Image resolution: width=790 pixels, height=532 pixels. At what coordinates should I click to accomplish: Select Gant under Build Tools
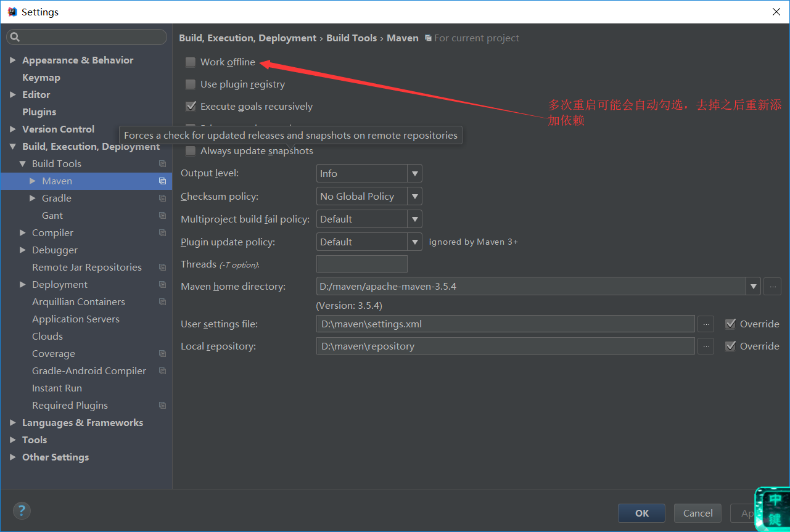click(x=52, y=216)
